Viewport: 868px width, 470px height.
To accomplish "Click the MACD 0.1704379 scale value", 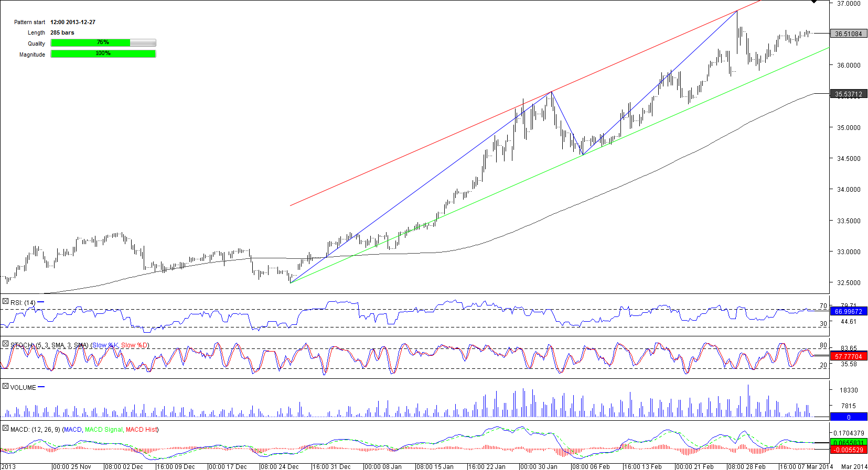I will point(849,433).
